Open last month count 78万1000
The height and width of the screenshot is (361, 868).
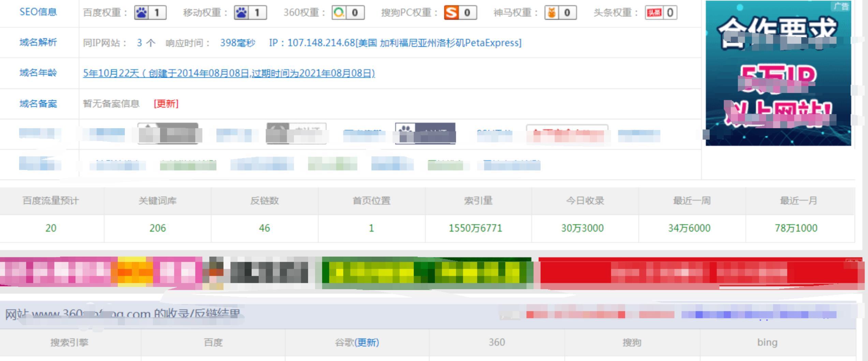point(796,228)
